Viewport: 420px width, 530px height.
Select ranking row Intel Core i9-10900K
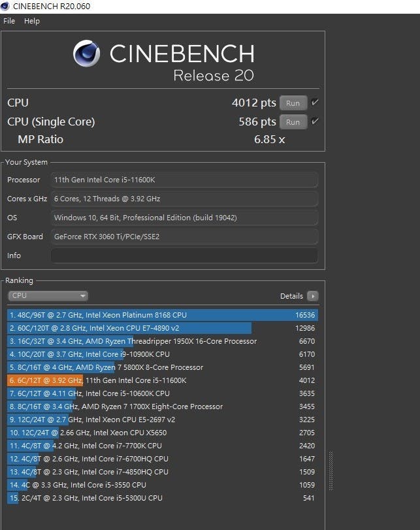point(162,354)
